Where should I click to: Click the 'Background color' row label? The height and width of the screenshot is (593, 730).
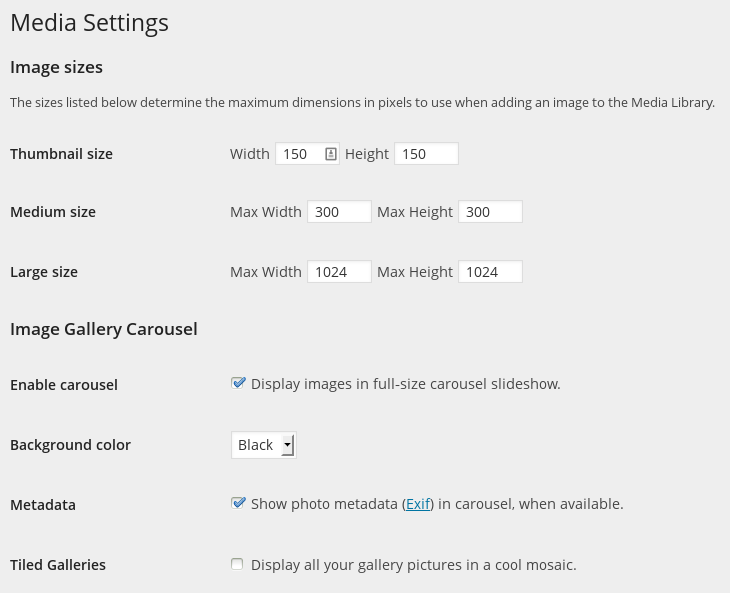point(70,445)
